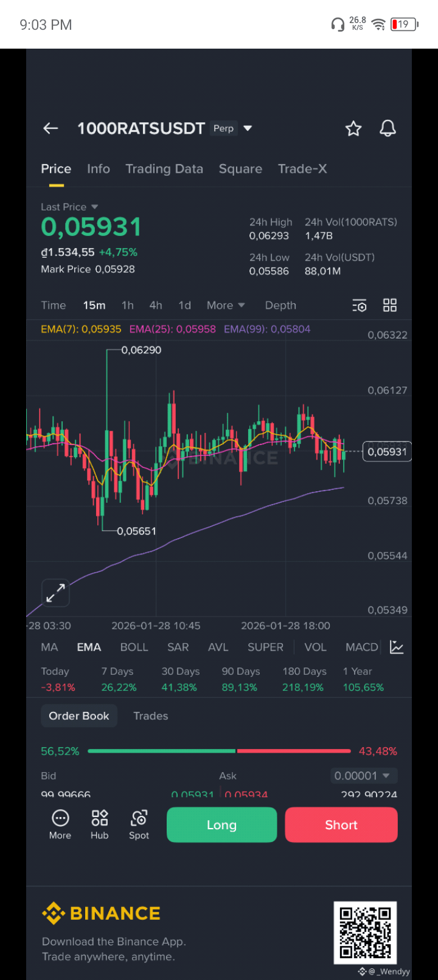
Task: Tap the bid/ask ratio bar
Action: (x=219, y=751)
